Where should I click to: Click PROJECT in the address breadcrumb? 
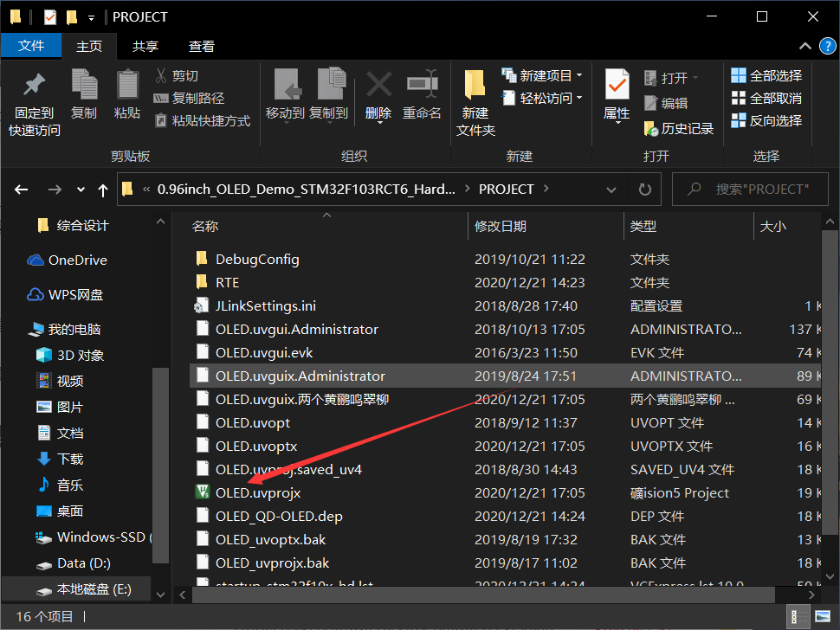tap(507, 189)
